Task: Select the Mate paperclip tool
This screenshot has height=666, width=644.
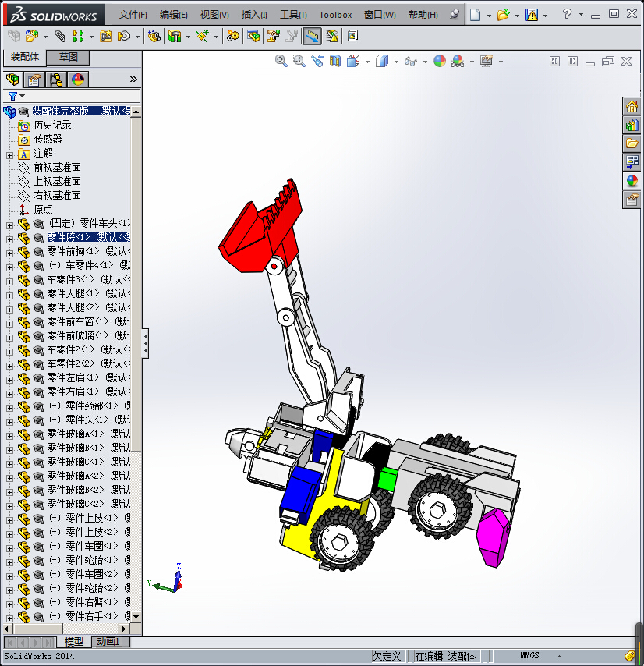Action: (x=60, y=36)
